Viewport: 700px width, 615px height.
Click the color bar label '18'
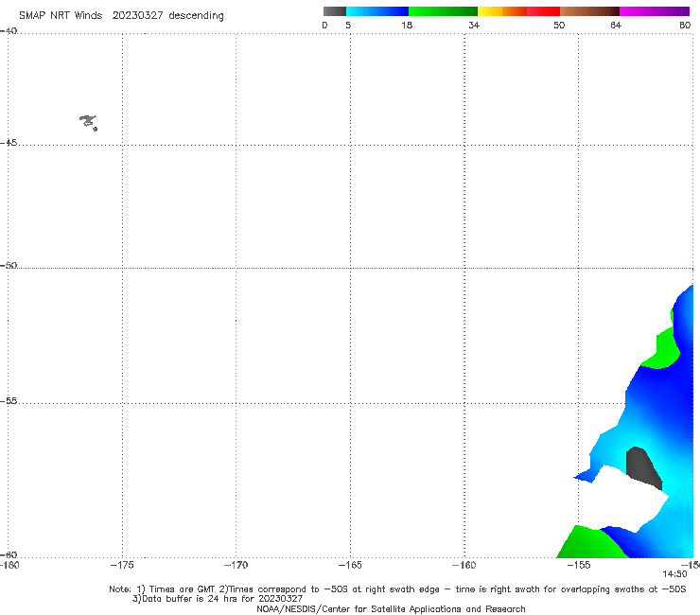(407, 26)
